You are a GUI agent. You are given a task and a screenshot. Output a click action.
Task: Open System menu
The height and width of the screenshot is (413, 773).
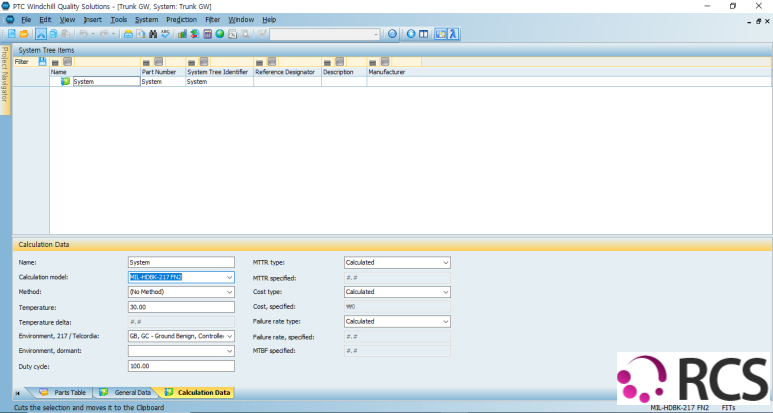[146, 20]
